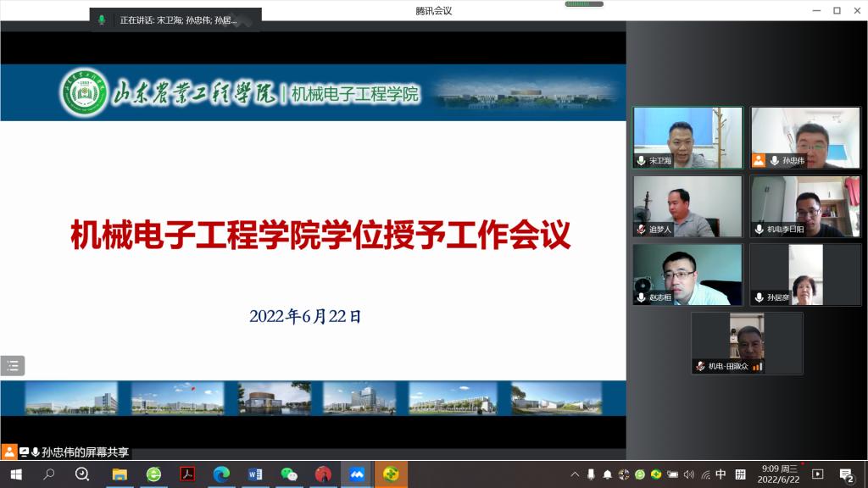The width and height of the screenshot is (868, 488).
Task: Open the Windows Start menu
Action: tap(15, 474)
